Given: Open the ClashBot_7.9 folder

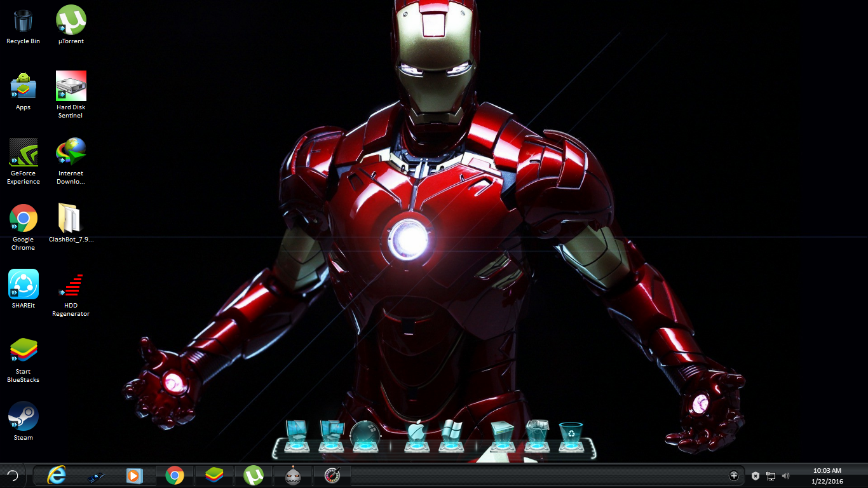Looking at the screenshot, I should tap(71, 219).
